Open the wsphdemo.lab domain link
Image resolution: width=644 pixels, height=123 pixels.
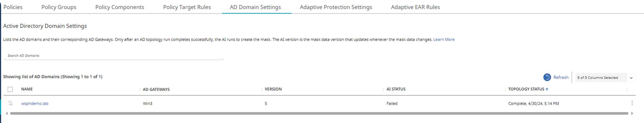(35, 103)
